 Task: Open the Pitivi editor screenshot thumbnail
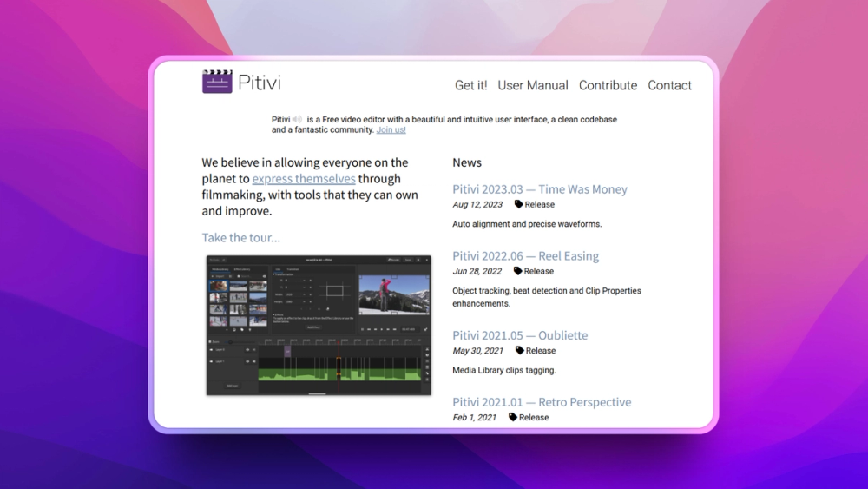pos(319,325)
